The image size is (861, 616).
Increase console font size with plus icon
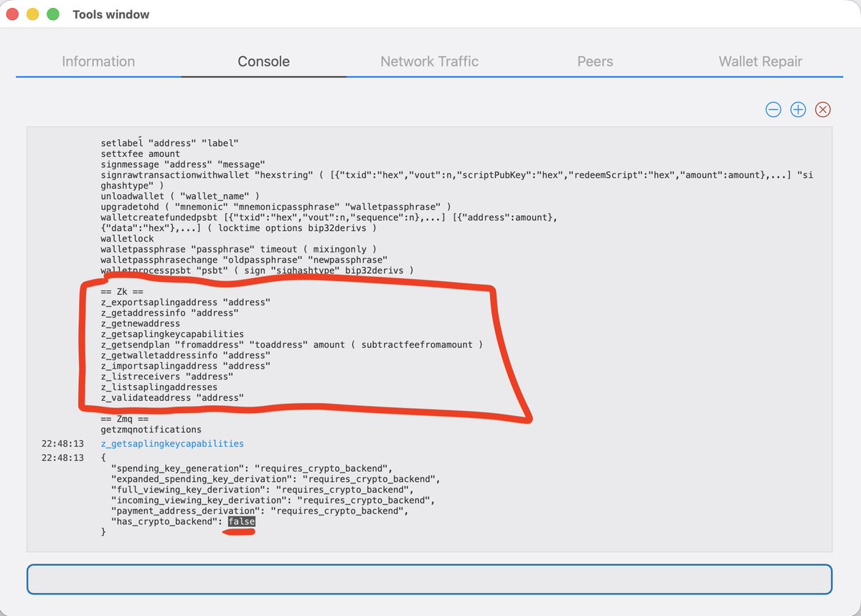(x=798, y=110)
